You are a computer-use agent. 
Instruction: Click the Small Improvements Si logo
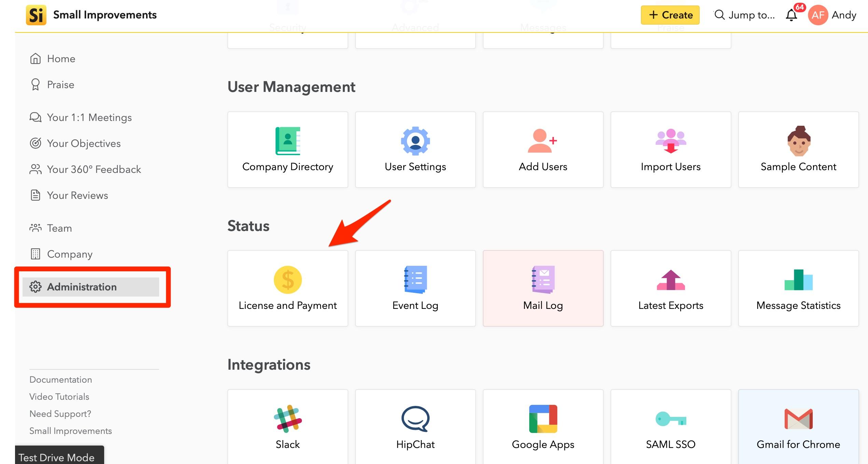click(36, 15)
